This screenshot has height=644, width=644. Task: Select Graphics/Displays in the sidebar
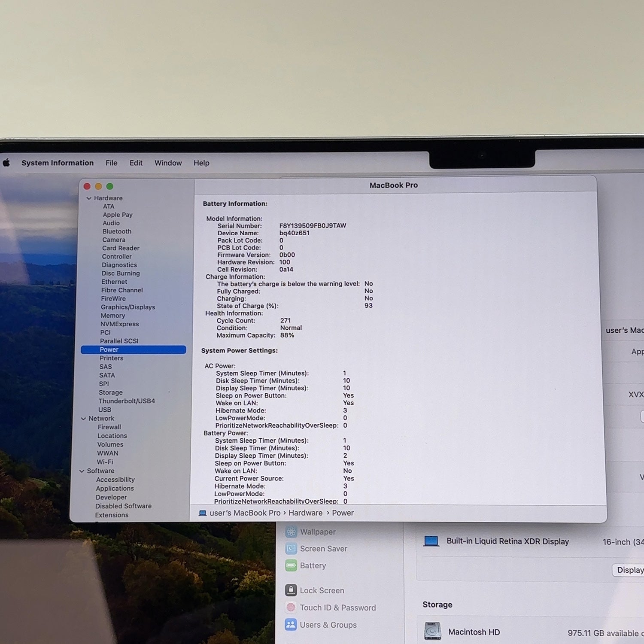coord(128,307)
